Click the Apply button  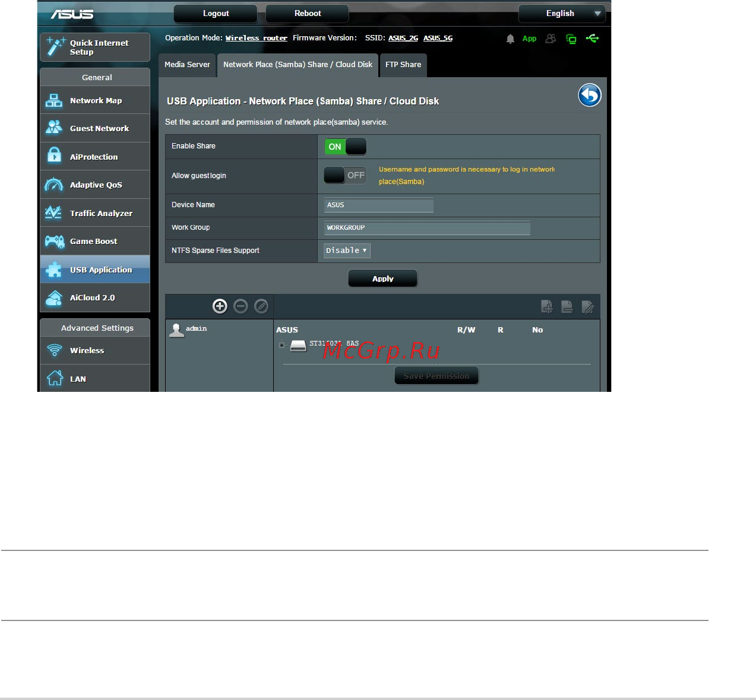pyautogui.click(x=382, y=278)
